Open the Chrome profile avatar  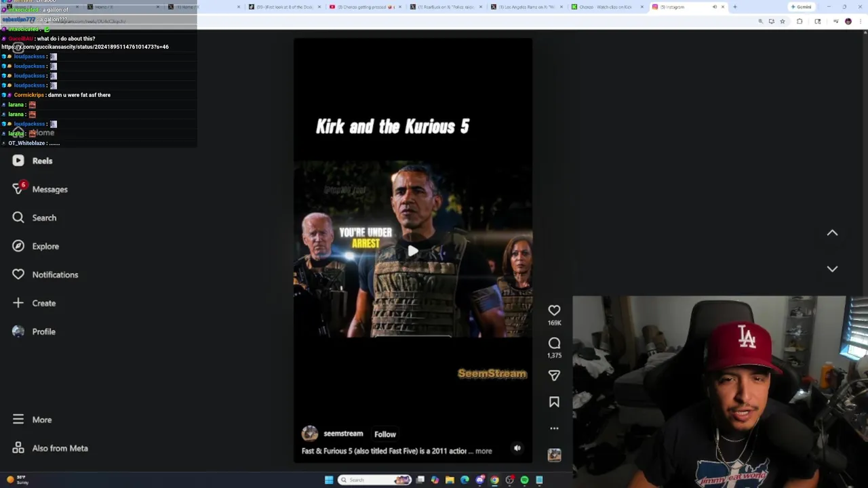[x=848, y=22]
